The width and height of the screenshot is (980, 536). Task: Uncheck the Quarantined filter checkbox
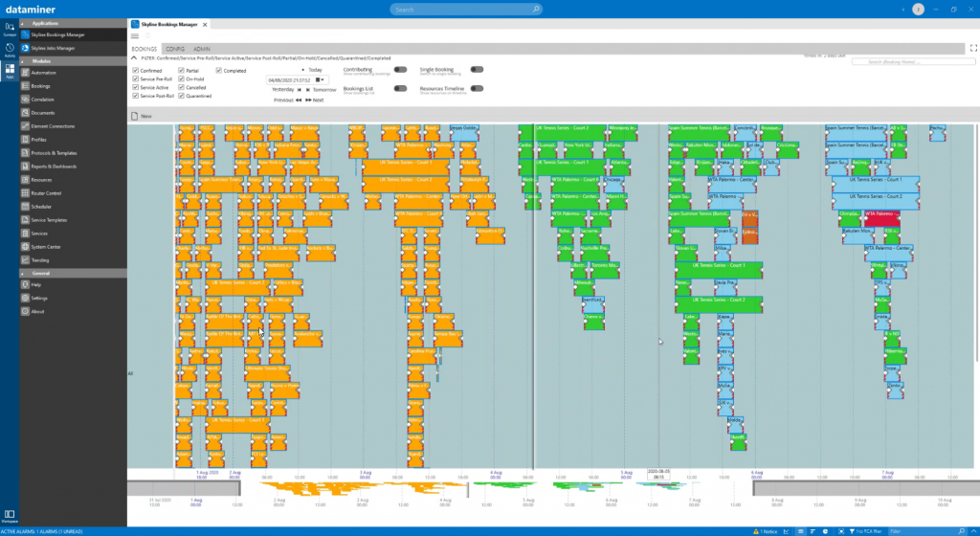(180, 96)
